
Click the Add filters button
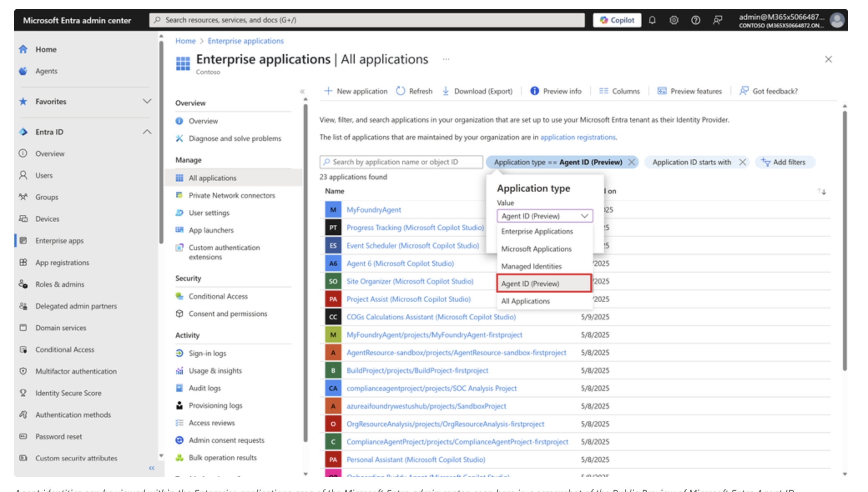pyautogui.click(x=785, y=162)
